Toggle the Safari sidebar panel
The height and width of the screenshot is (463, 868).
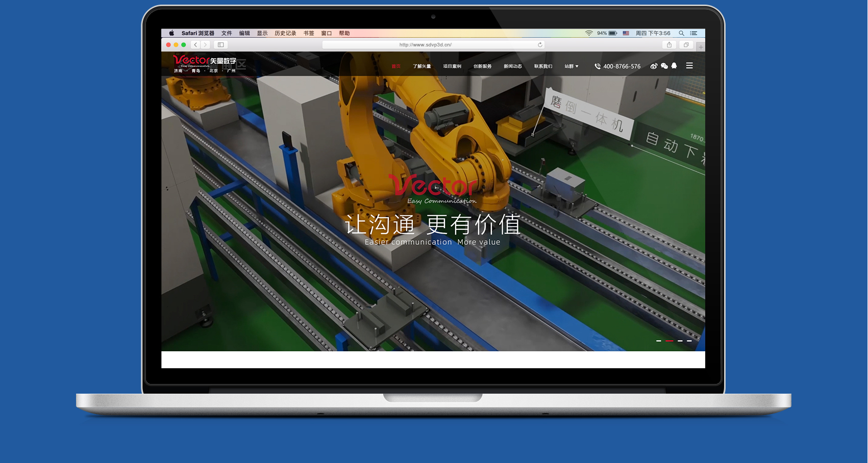(x=221, y=45)
